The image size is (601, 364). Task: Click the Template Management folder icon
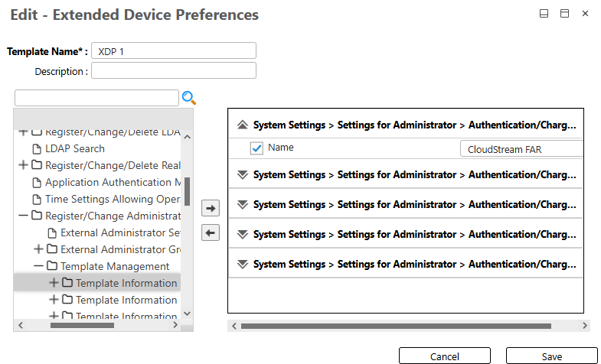(52, 266)
